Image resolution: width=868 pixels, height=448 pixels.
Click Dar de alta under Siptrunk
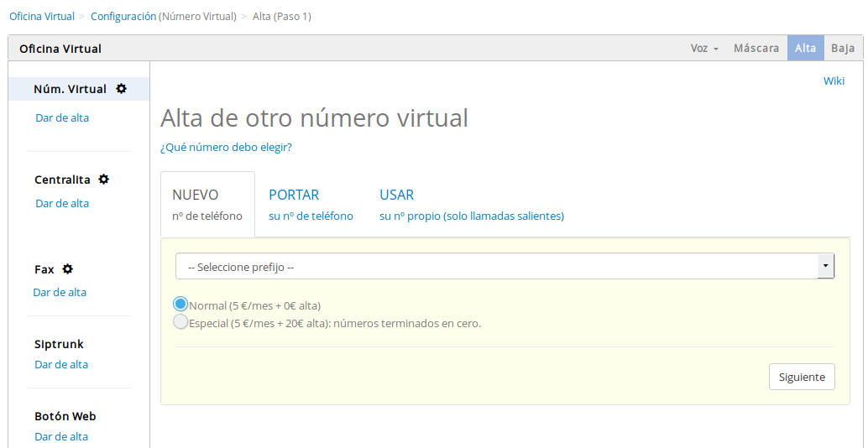tap(61, 364)
